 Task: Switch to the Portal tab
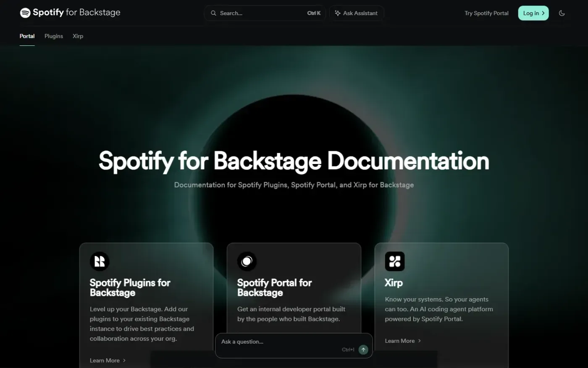coord(27,36)
